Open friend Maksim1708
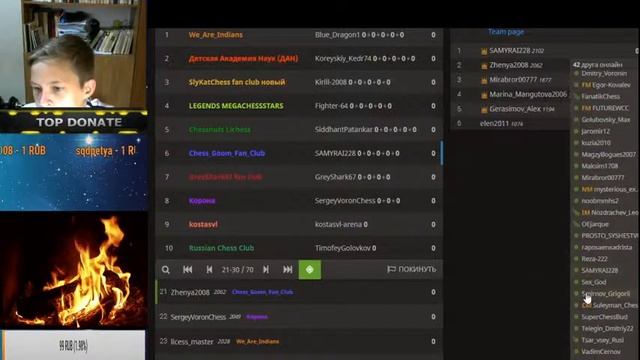This screenshot has height=360, width=640. (600, 166)
